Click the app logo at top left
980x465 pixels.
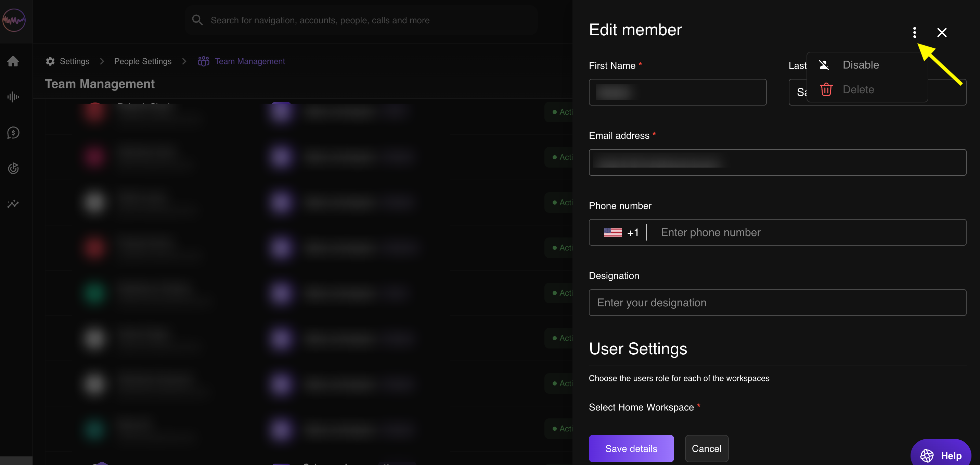coord(14,20)
